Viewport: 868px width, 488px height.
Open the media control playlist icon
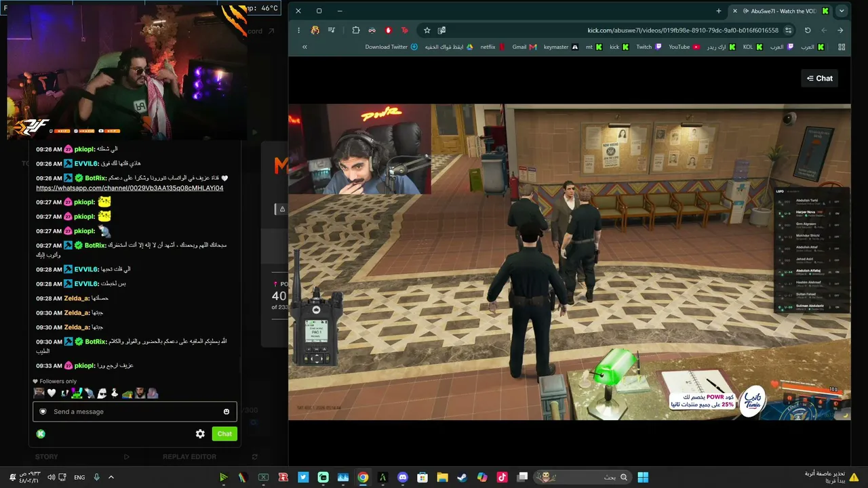click(x=332, y=30)
